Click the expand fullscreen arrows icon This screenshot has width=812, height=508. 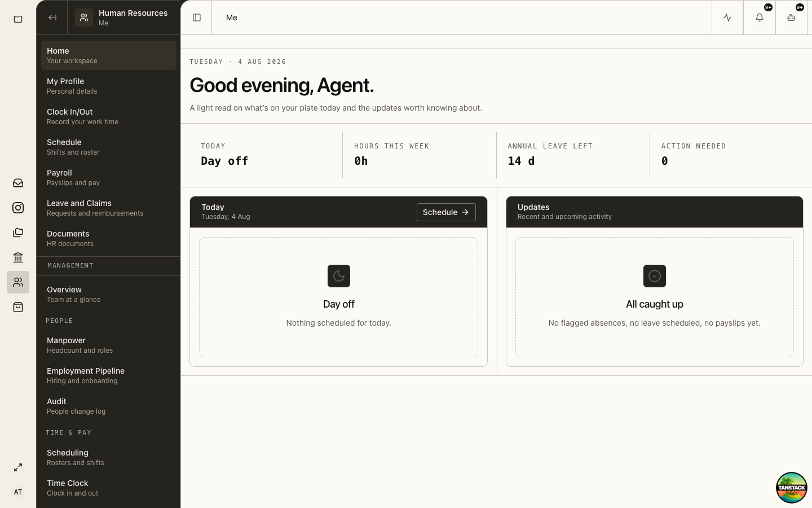click(x=18, y=467)
